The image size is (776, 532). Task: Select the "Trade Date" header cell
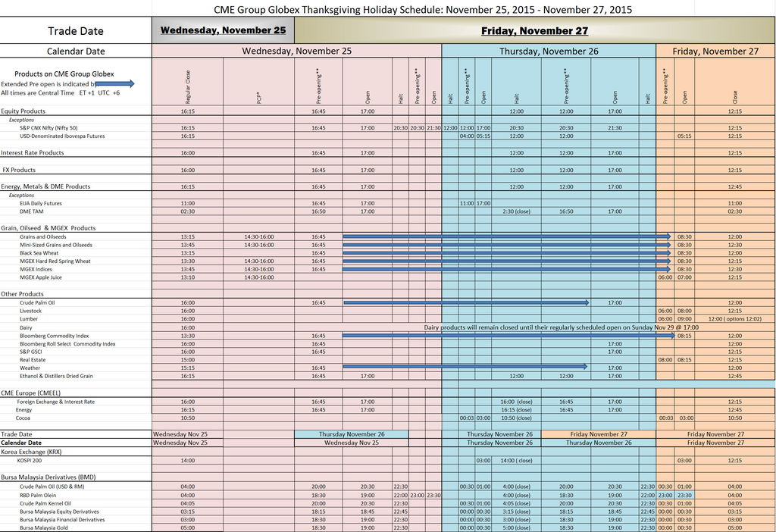pyautogui.click(x=76, y=30)
